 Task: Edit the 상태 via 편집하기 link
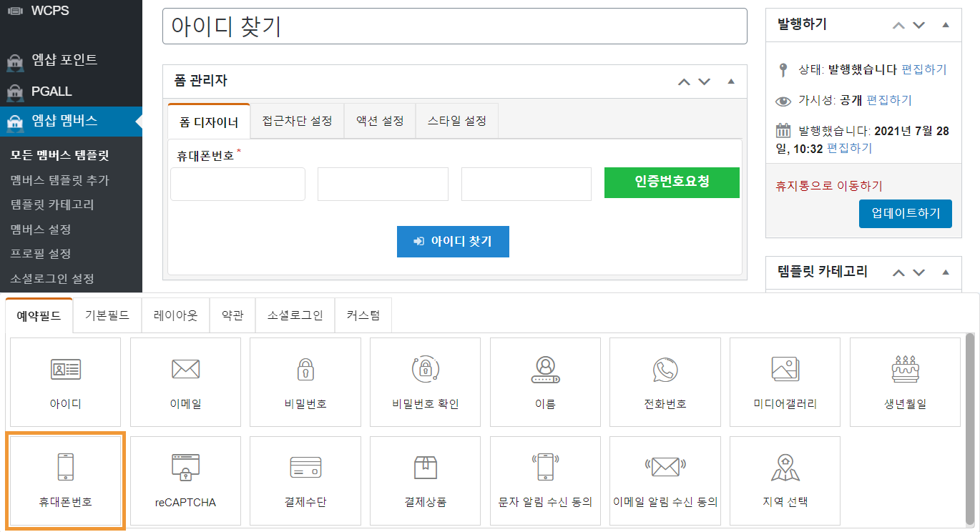pyautogui.click(x=923, y=69)
